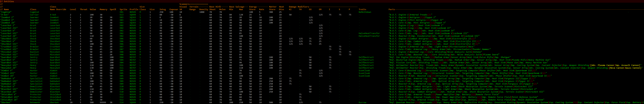Screen dimensions: 644x104
Task: Click the density value "1000" in the Cogmind row
Action: 202,12
